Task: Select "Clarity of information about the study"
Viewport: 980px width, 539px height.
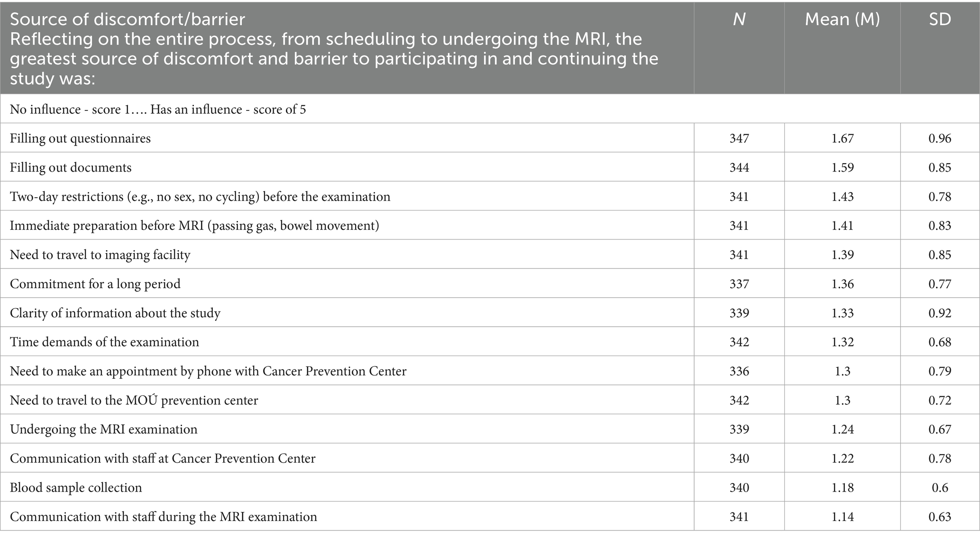Action: pos(115,313)
